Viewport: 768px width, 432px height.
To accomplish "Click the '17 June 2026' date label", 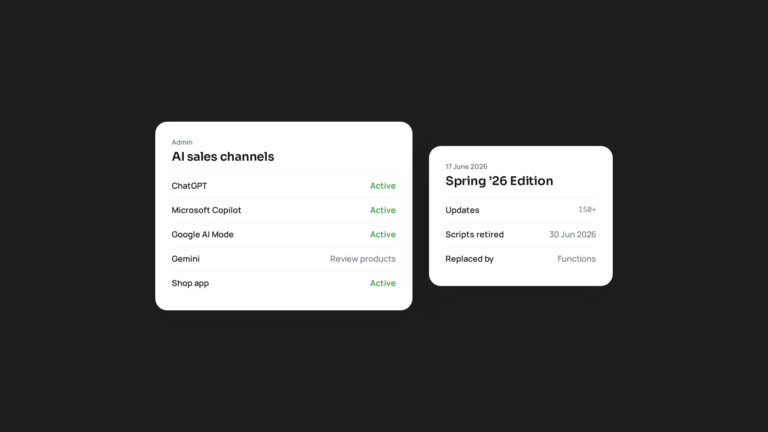I will coord(466,167).
